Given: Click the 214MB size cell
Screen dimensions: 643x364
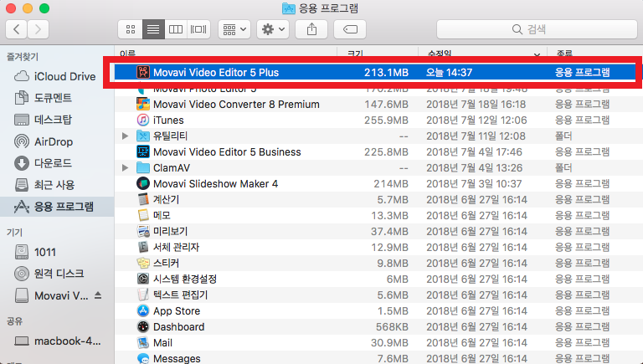Looking at the screenshot, I should click(391, 183).
